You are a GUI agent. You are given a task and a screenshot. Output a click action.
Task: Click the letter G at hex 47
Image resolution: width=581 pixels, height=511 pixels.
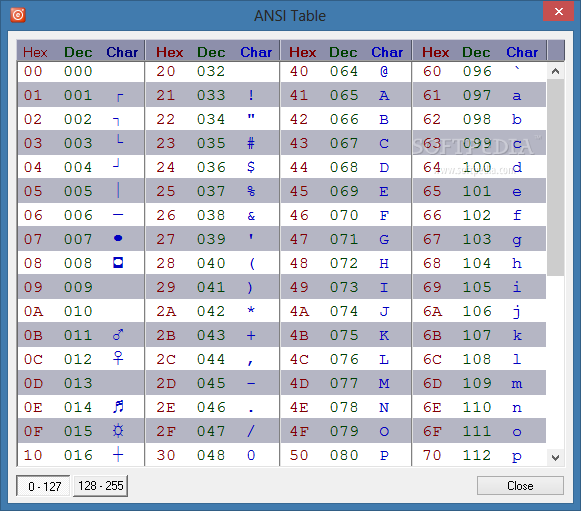(x=384, y=239)
